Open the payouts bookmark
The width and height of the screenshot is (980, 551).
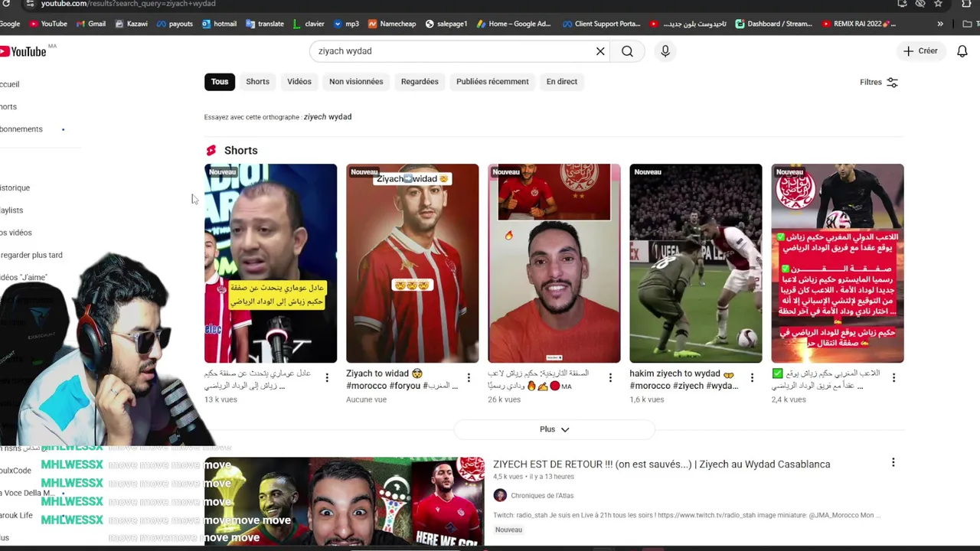pyautogui.click(x=175, y=24)
